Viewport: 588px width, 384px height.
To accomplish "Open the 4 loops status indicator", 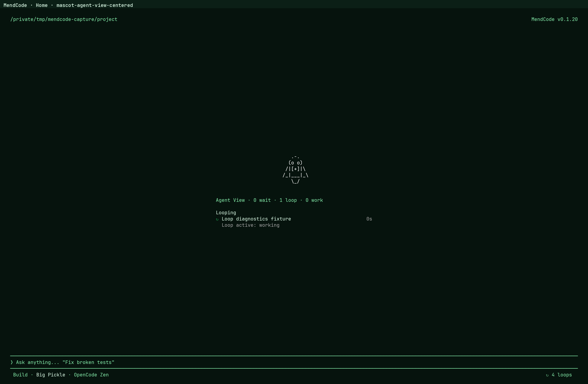I will click(559, 375).
